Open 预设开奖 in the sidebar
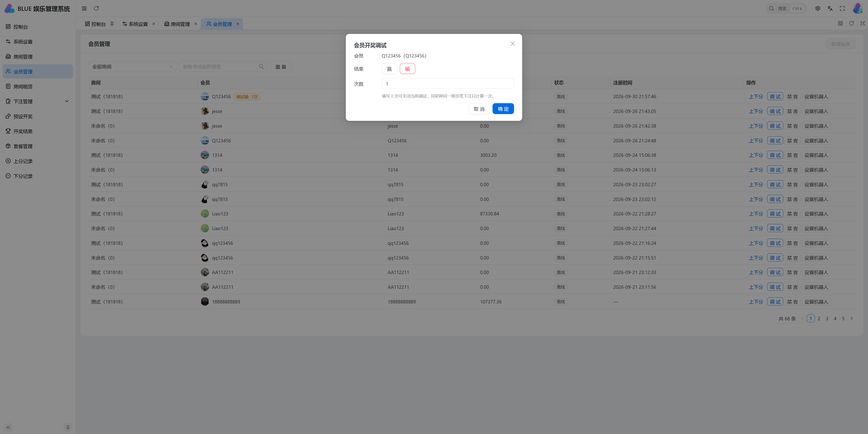868x434 pixels. tap(38, 116)
